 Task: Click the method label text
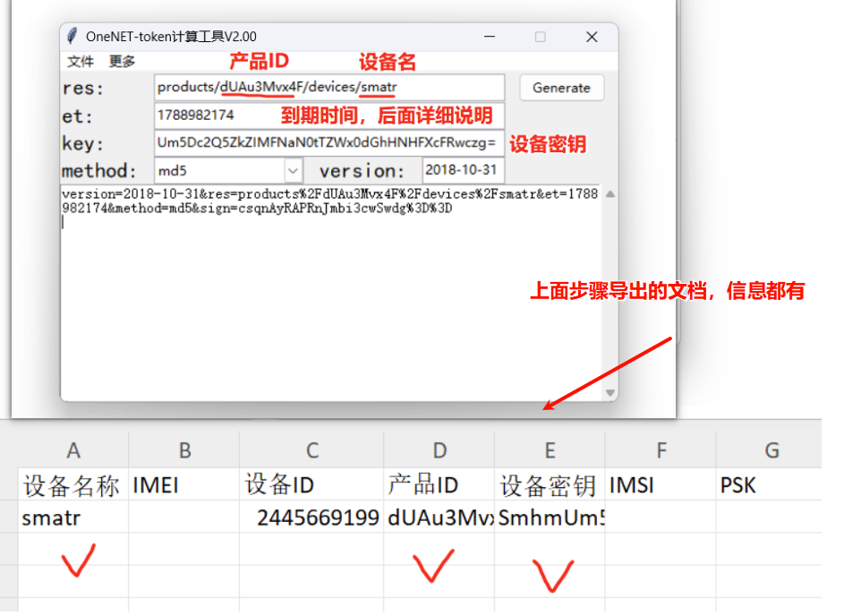click(99, 171)
